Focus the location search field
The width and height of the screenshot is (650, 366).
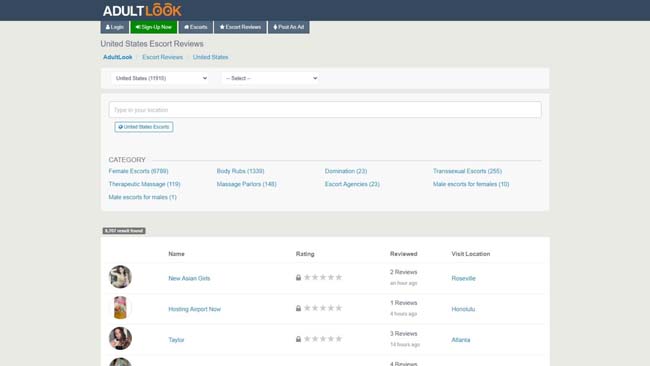pyautogui.click(x=325, y=110)
